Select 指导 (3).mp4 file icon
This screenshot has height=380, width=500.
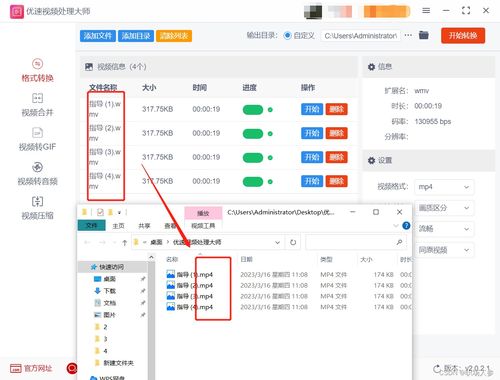[171, 296]
